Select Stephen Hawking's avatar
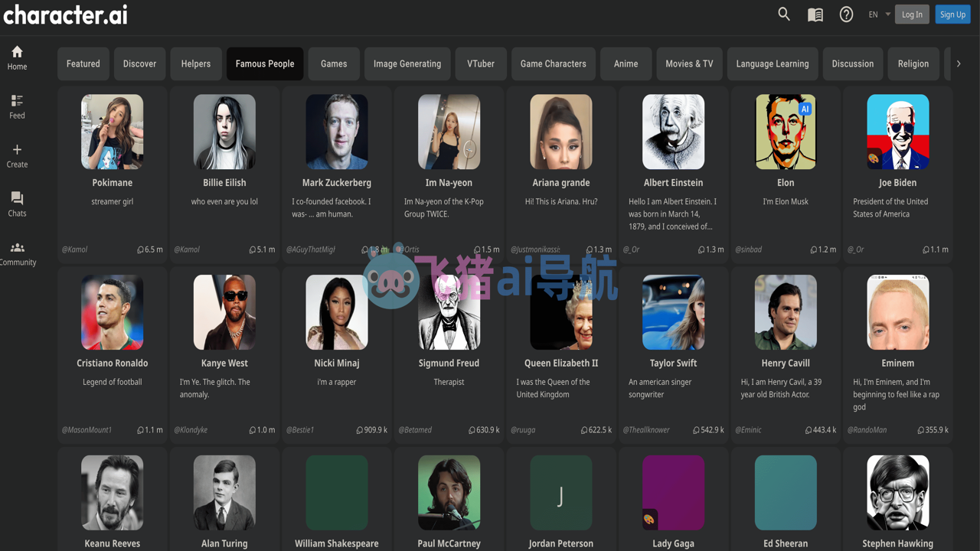This screenshot has height=551, width=980. pyautogui.click(x=898, y=493)
